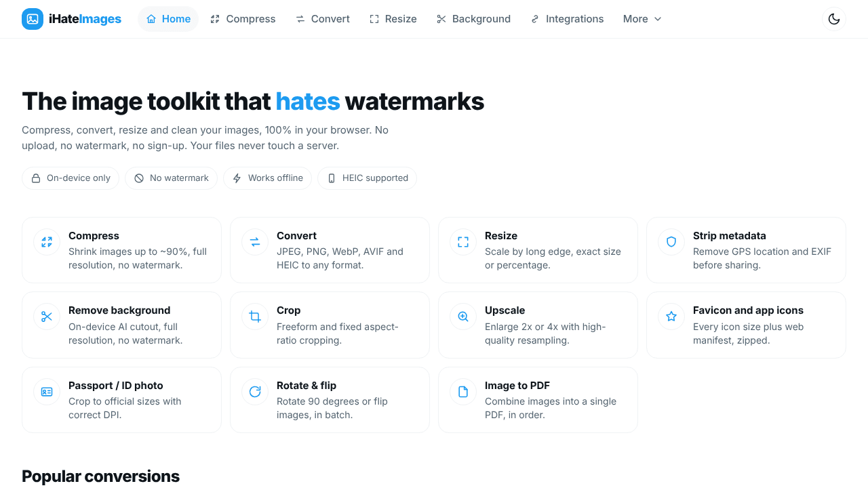The image size is (868, 488).
Task: Click the Upscale magnifier icon
Action: (463, 317)
